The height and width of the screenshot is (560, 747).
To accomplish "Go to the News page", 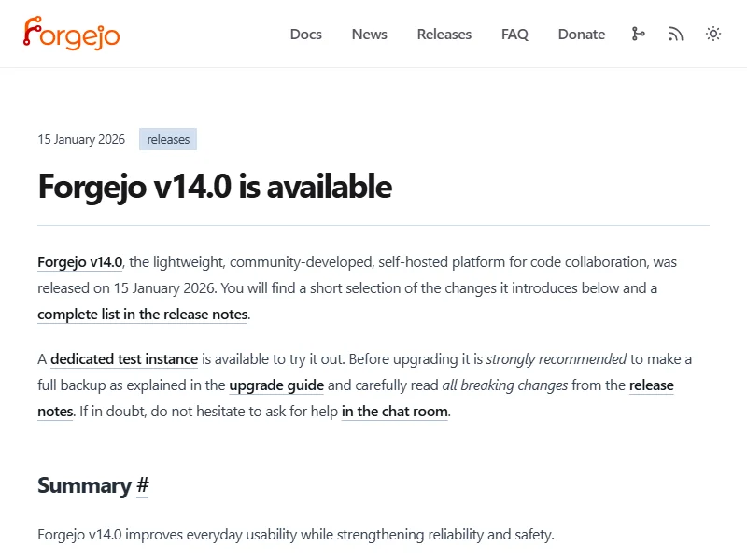I will click(369, 35).
